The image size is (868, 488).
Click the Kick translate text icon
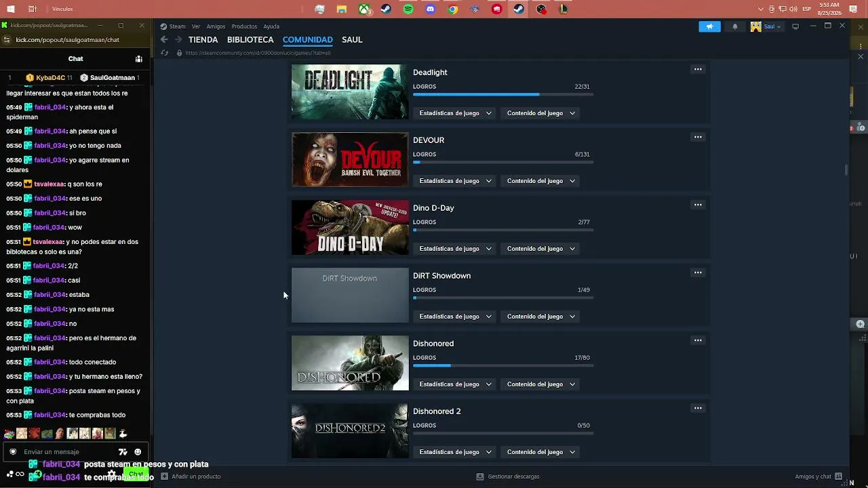tap(123, 452)
